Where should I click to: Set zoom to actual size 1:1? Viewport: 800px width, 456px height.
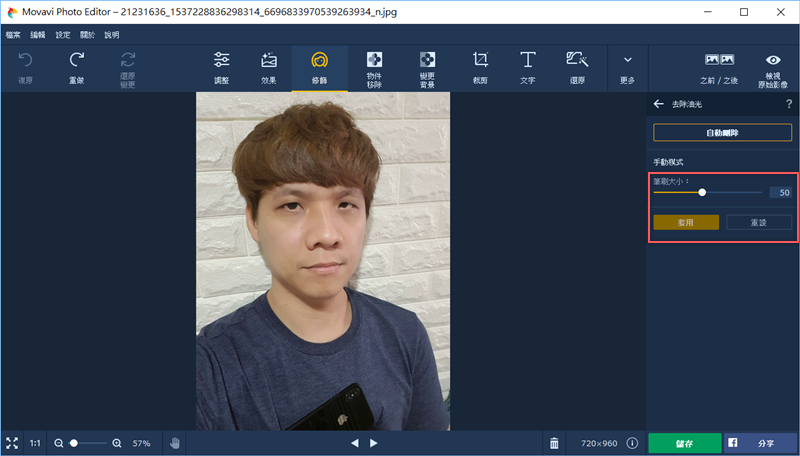[x=35, y=443]
